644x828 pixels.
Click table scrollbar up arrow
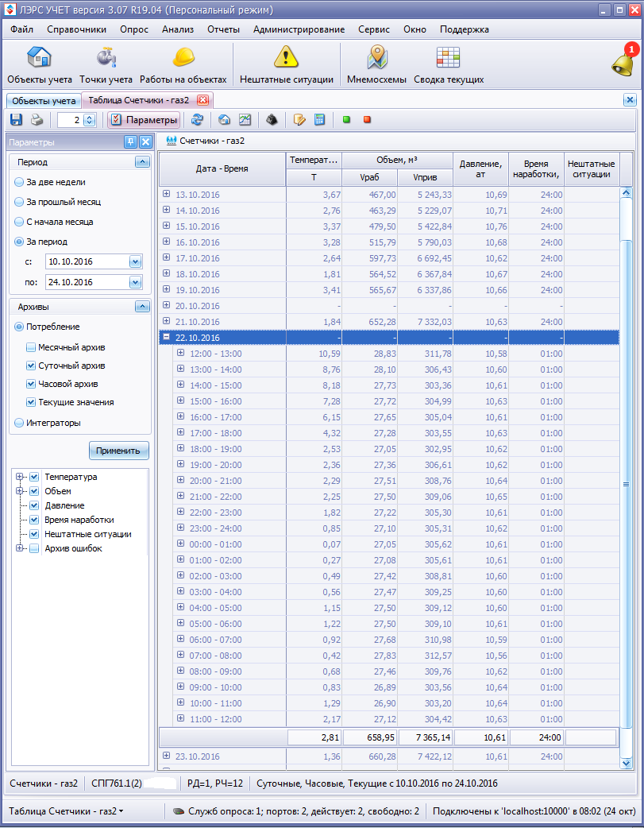(626, 193)
